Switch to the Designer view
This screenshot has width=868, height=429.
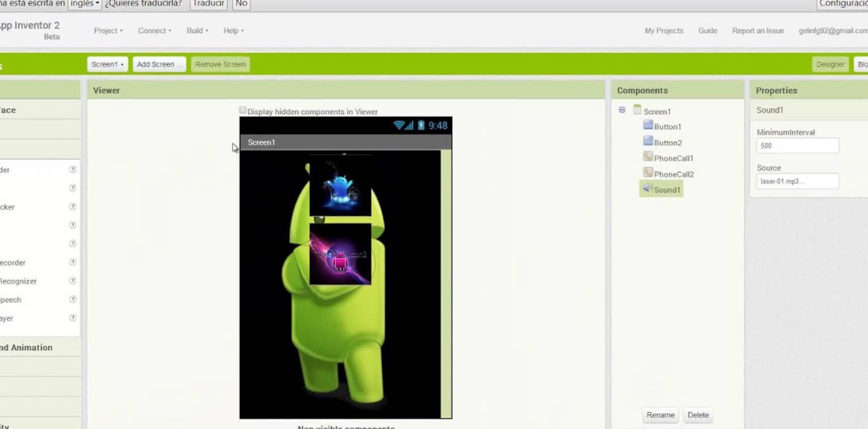tap(831, 64)
